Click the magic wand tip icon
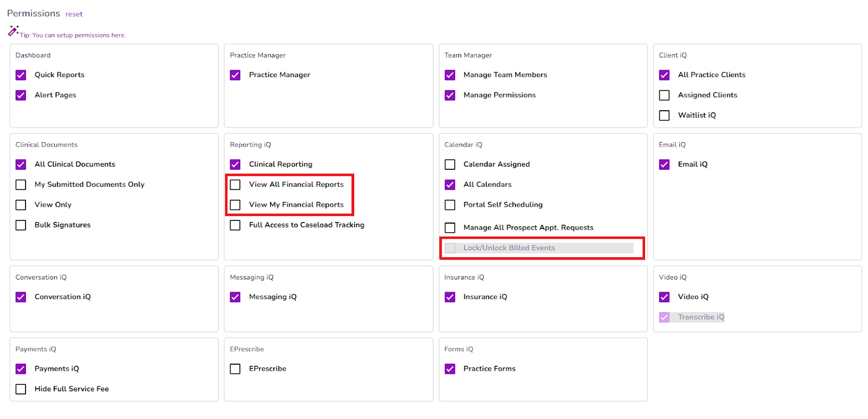868x419 pixels. point(14,31)
